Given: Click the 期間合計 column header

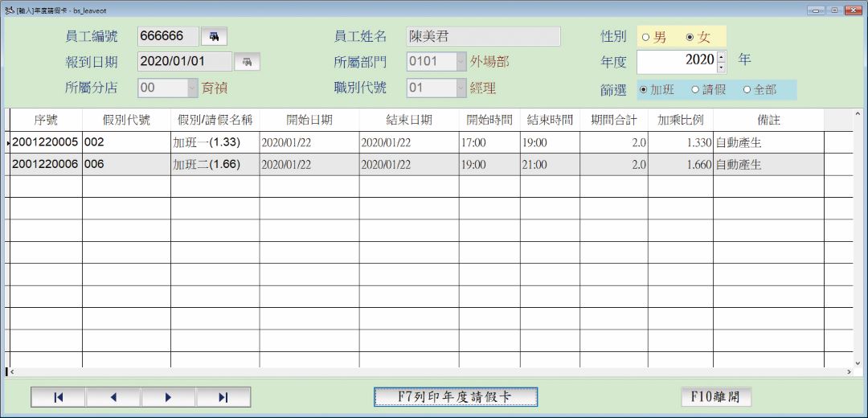Looking at the screenshot, I should (614, 120).
